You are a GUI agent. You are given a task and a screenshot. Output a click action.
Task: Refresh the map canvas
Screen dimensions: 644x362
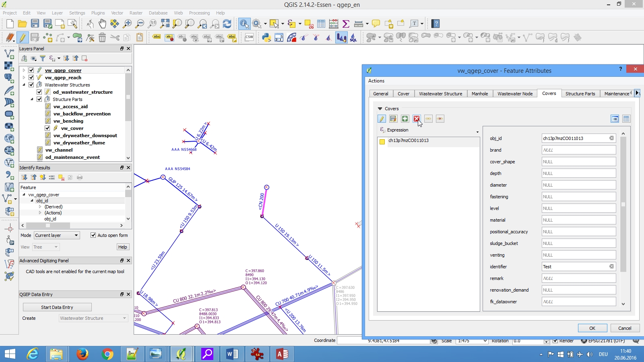tap(227, 24)
